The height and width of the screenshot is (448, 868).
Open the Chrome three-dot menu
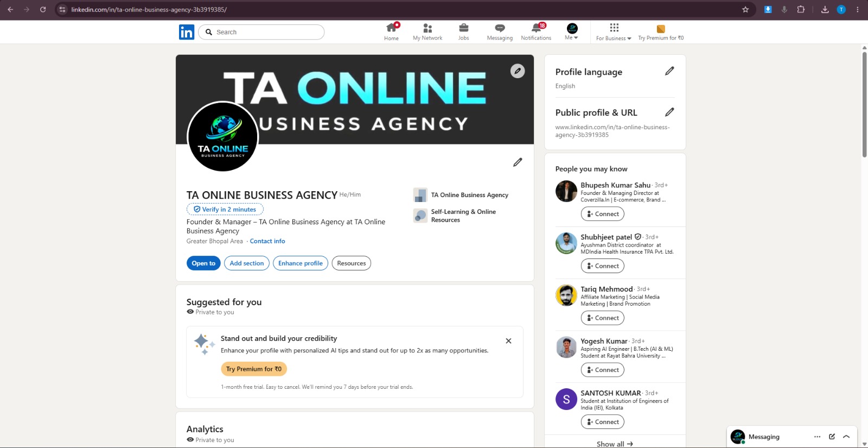(858, 9)
